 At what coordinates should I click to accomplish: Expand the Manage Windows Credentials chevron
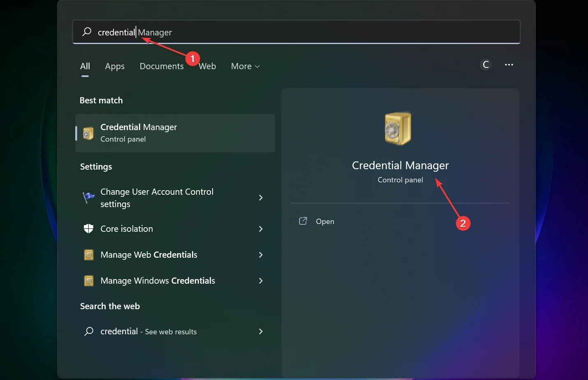coord(261,281)
